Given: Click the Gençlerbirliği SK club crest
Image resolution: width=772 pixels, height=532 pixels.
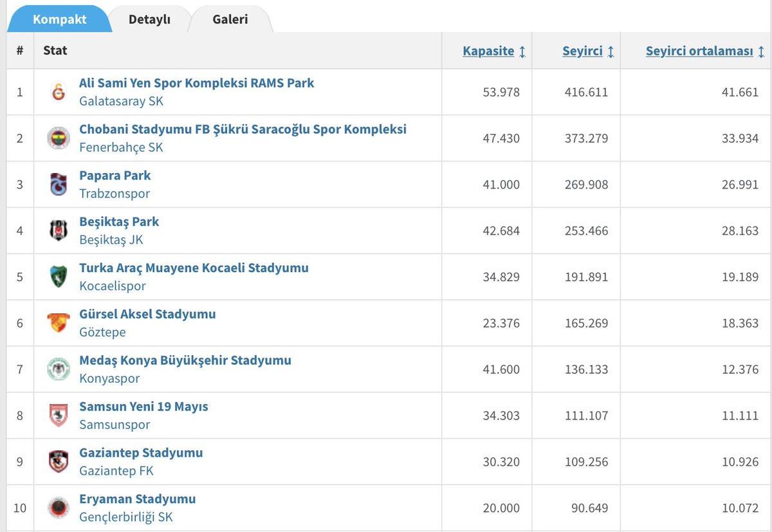Looking at the screenshot, I should coord(58,508).
